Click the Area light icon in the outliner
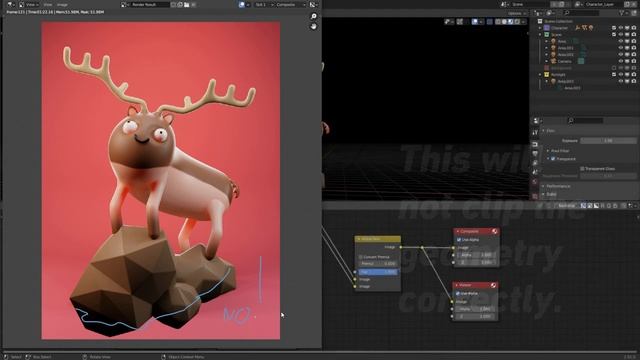Screen dimensions: 640x360 coord(553,41)
